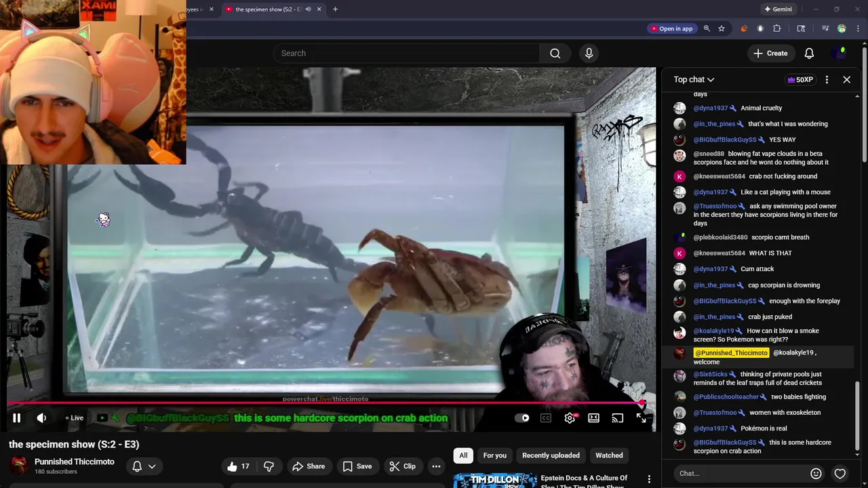Mute the video player volume
The image size is (868, 488).
[x=41, y=418]
